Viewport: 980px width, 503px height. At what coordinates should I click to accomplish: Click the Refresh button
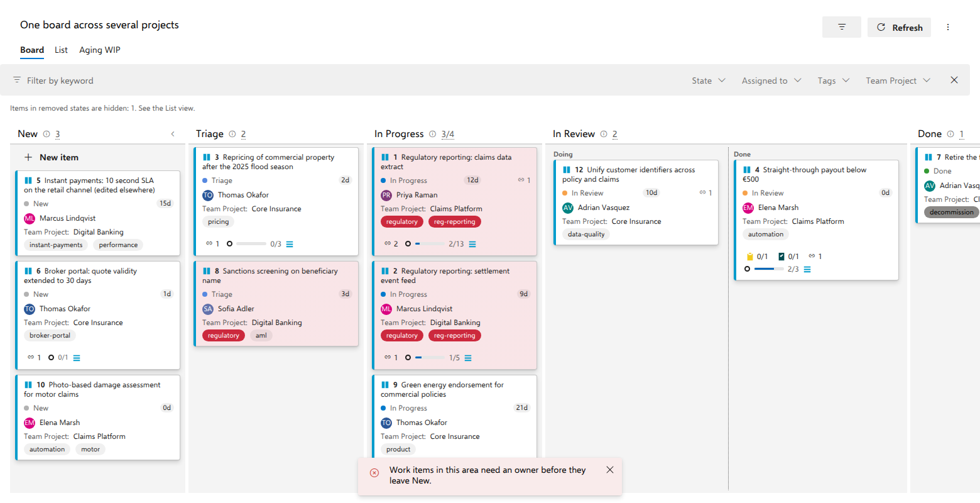point(899,27)
